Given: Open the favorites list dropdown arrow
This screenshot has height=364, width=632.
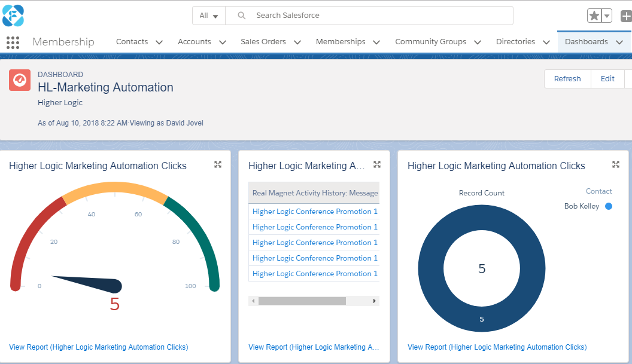Looking at the screenshot, I should tap(607, 16).
